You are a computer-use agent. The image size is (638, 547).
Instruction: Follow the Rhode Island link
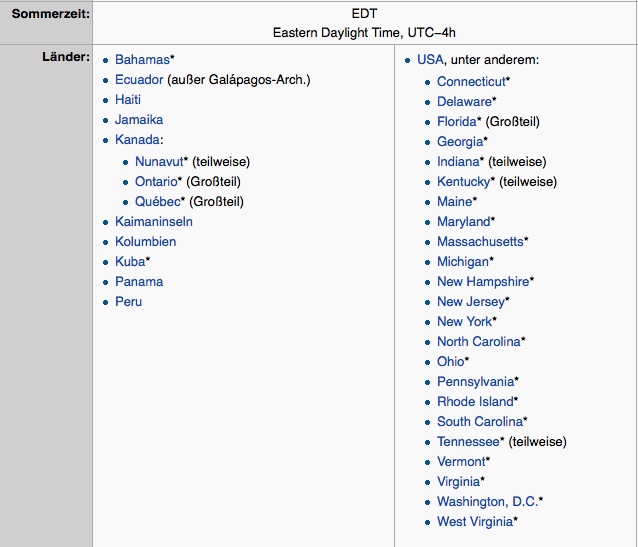475,402
